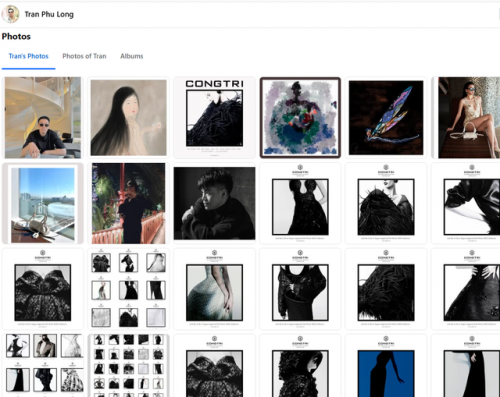
Task: Open stained-glass dragonfly image
Action: point(386,117)
